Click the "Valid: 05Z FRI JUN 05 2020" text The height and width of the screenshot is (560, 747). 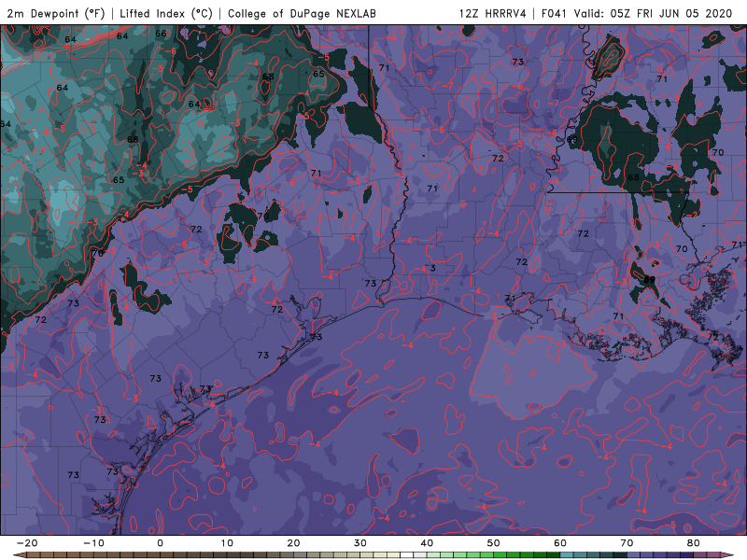(653, 13)
